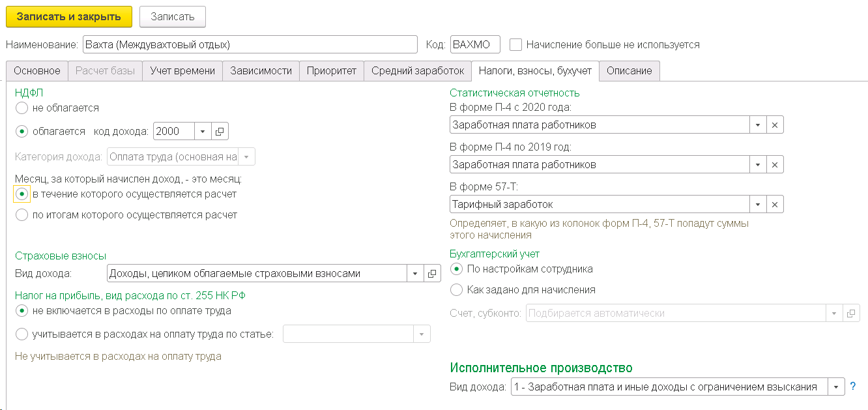
Task: Click into the 'Наименование' text field
Action: (x=250, y=45)
